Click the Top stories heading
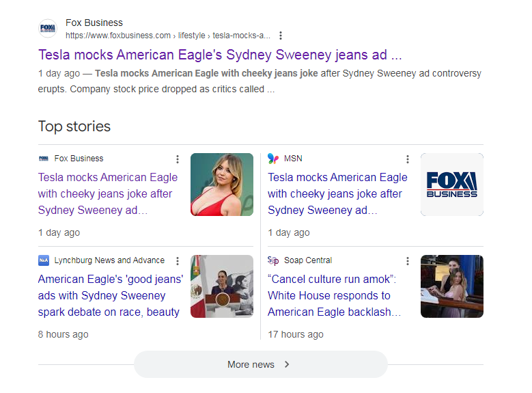This screenshot has width=532, height=393. 74,126
